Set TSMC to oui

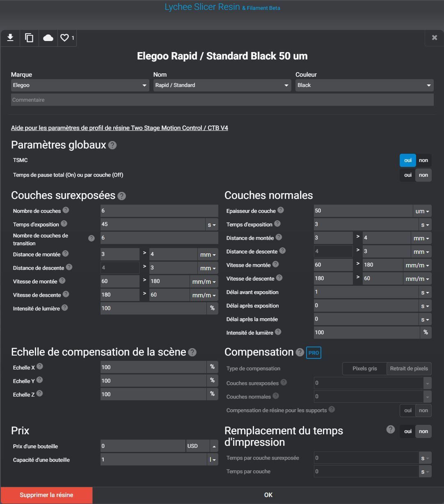pyautogui.click(x=407, y=160)
